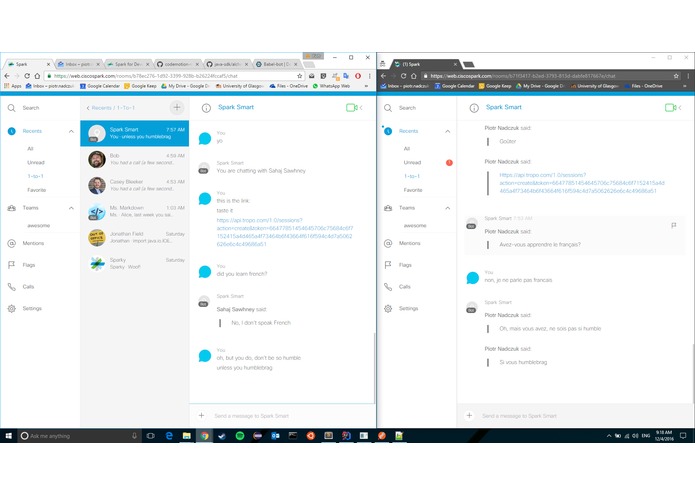Image resolution: width=695 pixels, height=494 pixels.
Task: Switch to Spark for Dev browser tab
Action: (x=129, y=64)
